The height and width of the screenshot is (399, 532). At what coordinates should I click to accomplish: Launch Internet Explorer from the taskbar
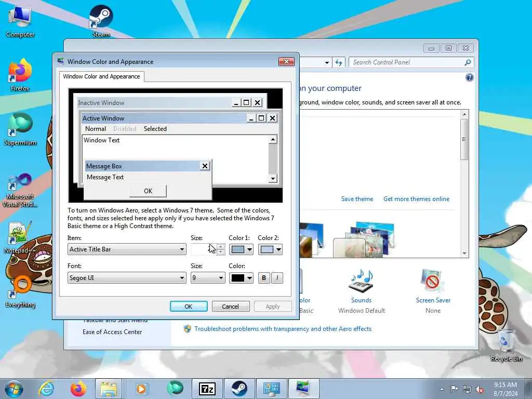[46, 389]
